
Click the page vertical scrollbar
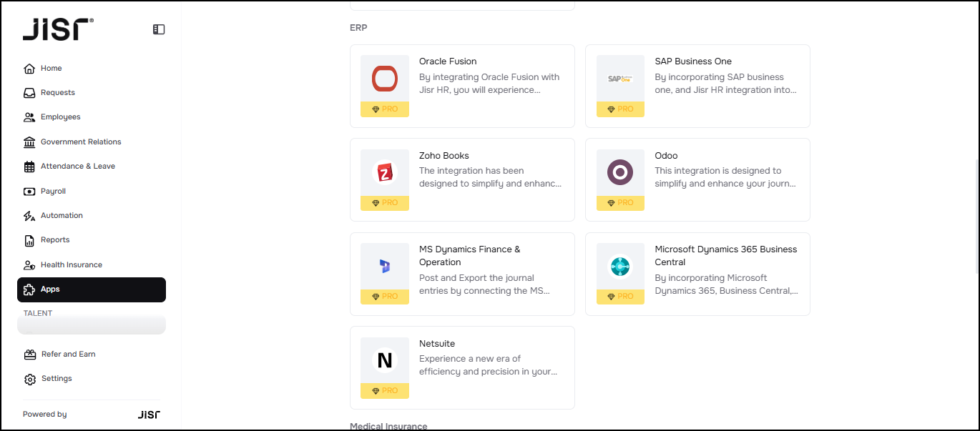click(976, 214)
